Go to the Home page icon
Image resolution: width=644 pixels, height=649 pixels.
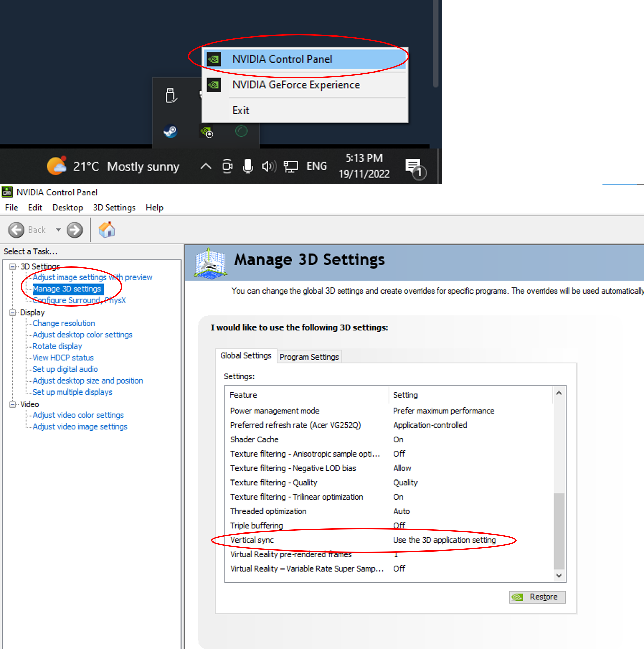pyautogui.click(x=107, y=230)
